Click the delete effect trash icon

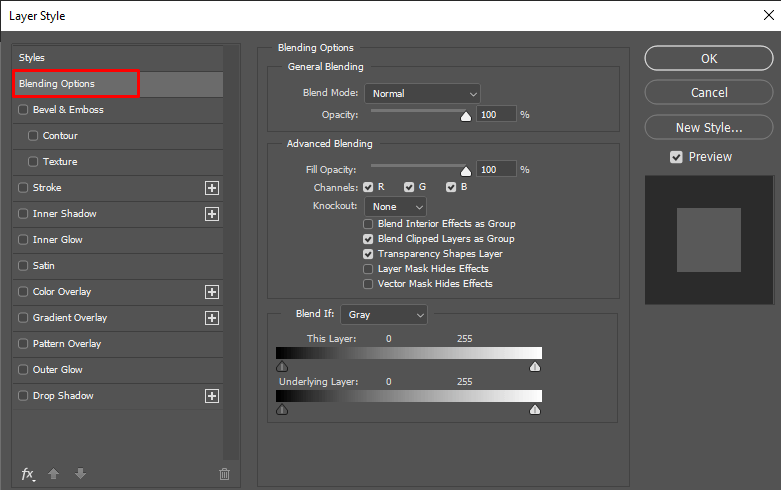click(x=224, y=474)
